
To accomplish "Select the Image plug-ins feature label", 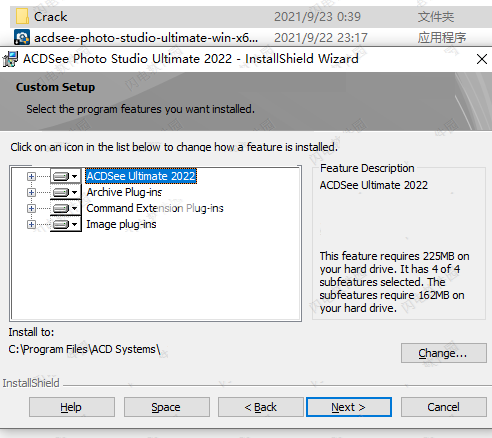I will 121,224.
